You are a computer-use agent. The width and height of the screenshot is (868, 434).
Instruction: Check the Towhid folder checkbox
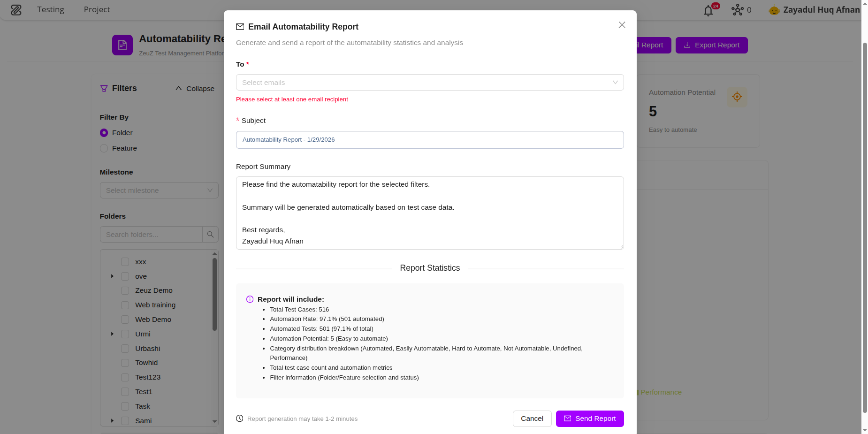pos(125,363)
